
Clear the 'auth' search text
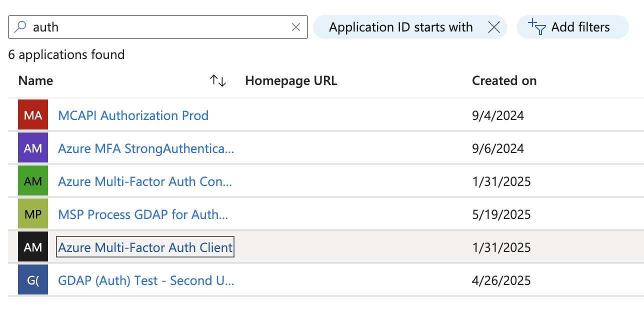[x=296, y=27]
